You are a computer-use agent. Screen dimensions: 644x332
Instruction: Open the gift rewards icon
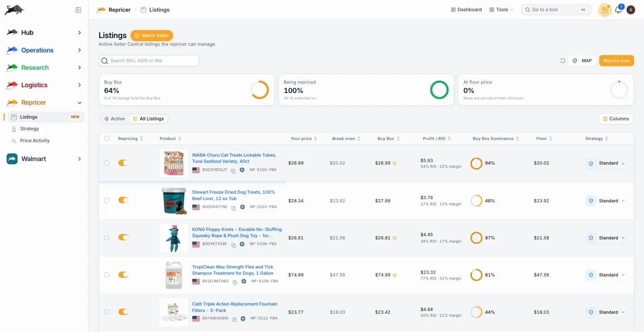tap(605, 10)
